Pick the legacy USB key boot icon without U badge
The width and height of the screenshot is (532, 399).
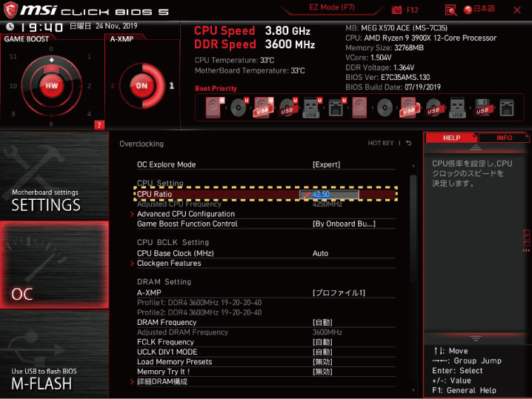coord(457,108)
